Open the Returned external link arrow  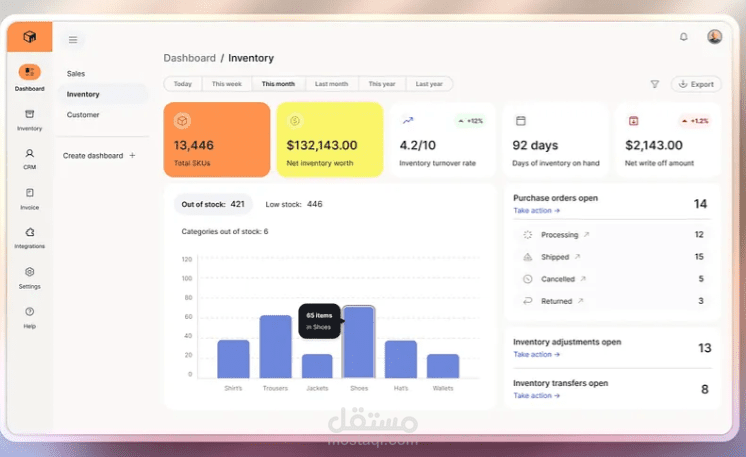pyautogui.click(x=580, y=301)
